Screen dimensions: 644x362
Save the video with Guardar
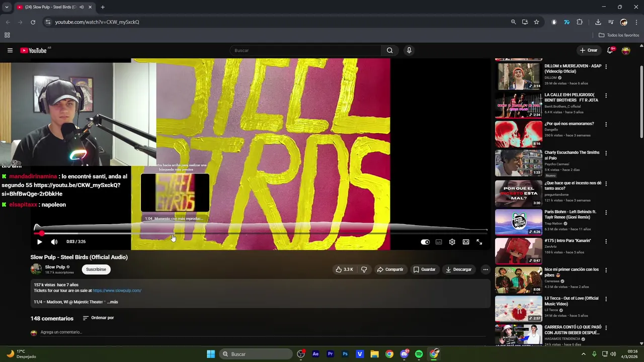point(425,269)
